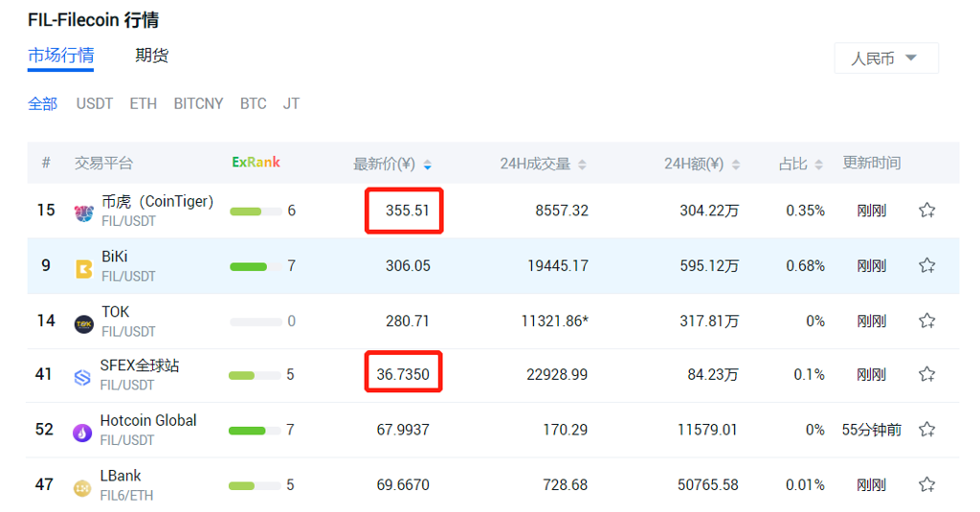Click the 更新时间 column header
Viewport: 980px width, 512px height.
click(871, 163)
